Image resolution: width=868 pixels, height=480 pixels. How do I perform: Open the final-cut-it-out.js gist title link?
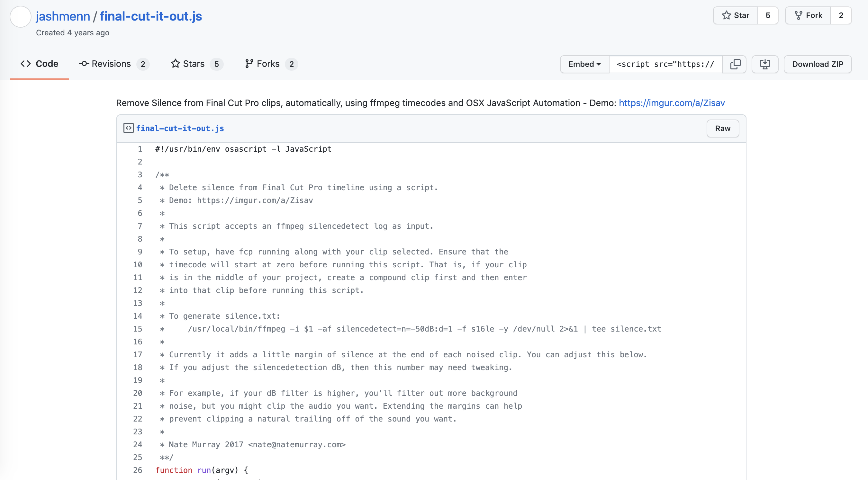pyautogui.click(x=151, y=16)
